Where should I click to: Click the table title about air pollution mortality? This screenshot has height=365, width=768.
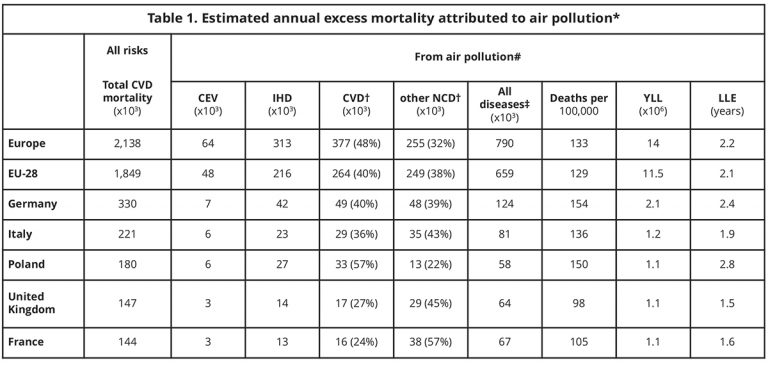pos(384,19)
